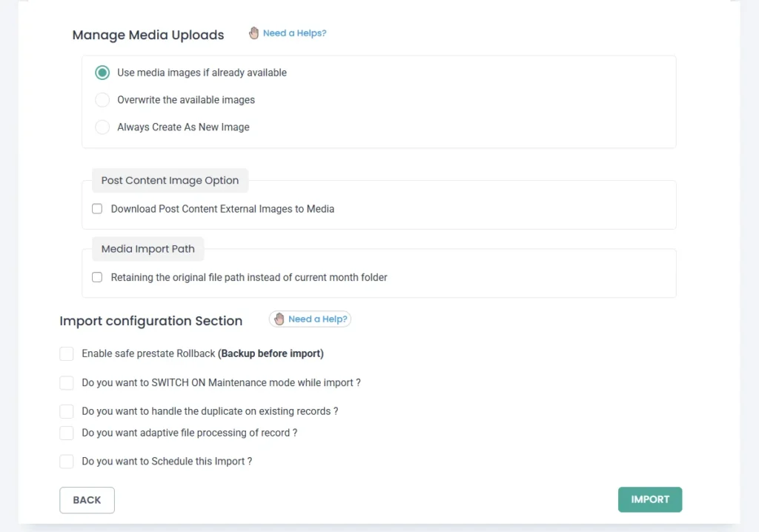The width and height of the screenshot is (759, 532).
Task: Enable safe prestate Rollback checkbox
Action: [67, 354]
